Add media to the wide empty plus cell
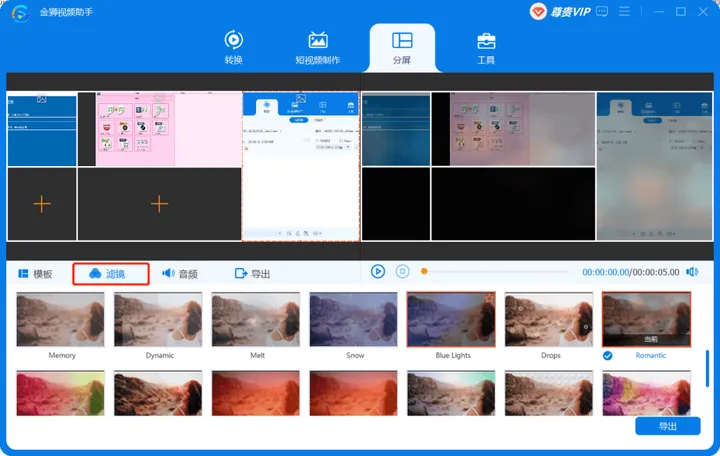This screenshot has width=720, height=456. (x=159, y=204)
